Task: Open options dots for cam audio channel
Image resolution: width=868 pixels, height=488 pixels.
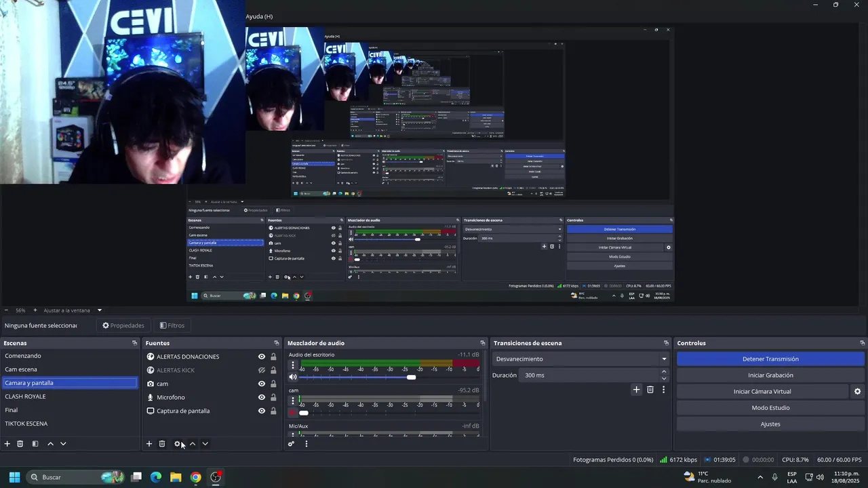Action: 293,401
